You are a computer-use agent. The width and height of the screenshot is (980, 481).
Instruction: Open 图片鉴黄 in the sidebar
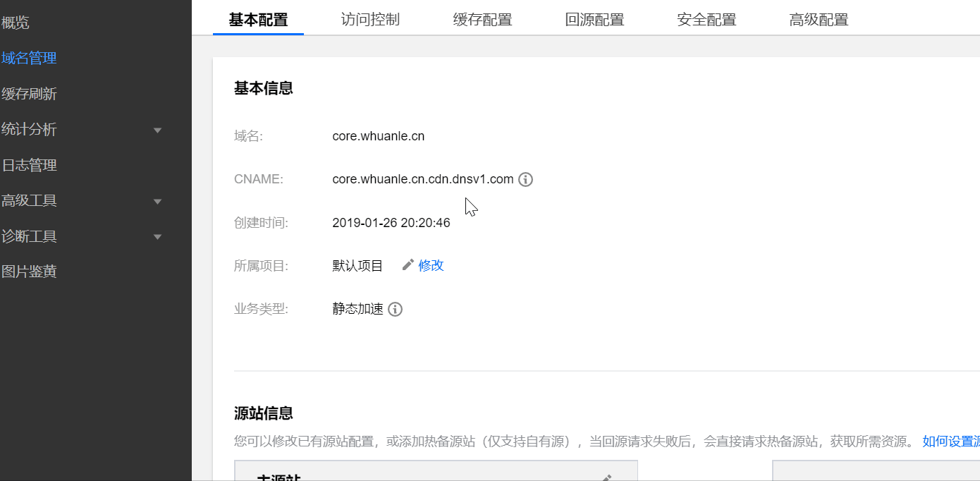[x=29, y=272]
